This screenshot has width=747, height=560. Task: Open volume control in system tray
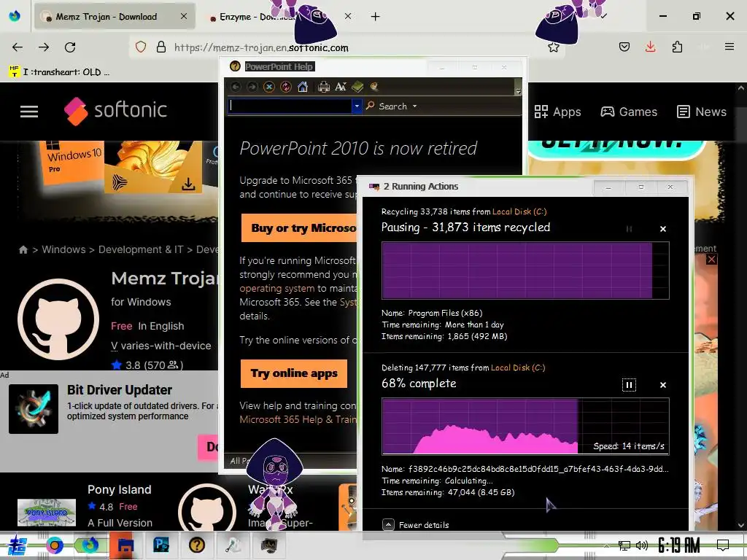(x=642, y=545)
